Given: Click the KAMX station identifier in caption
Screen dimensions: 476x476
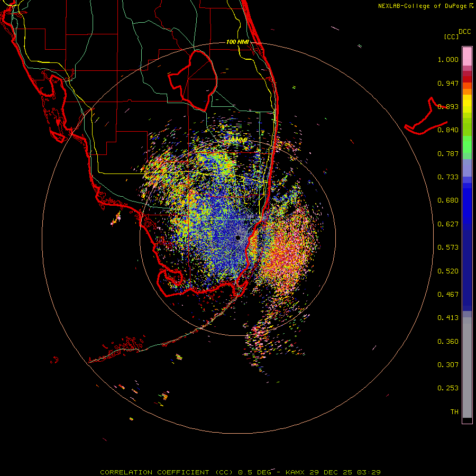Looking at the screenshot, I should pyautogui.click(x=295, y=472).
